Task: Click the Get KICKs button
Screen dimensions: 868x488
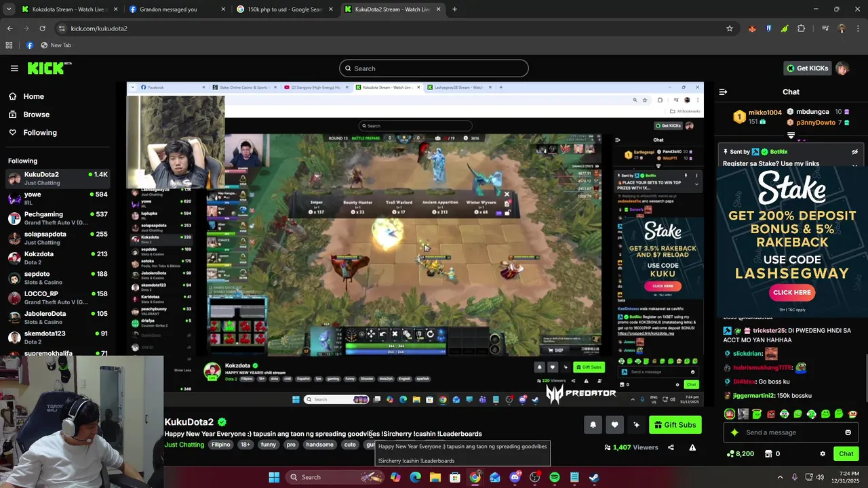Action: pyautogui.click(x=807, y=68)
